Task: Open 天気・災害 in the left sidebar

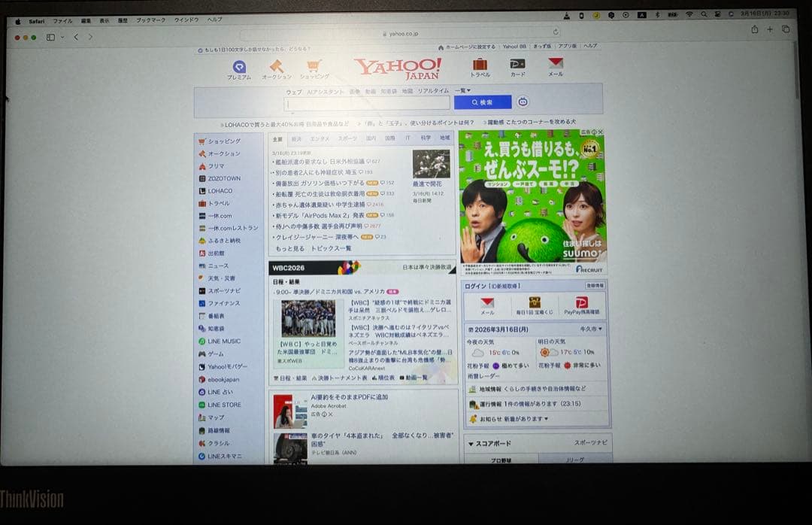Action: tap(221, 278)
